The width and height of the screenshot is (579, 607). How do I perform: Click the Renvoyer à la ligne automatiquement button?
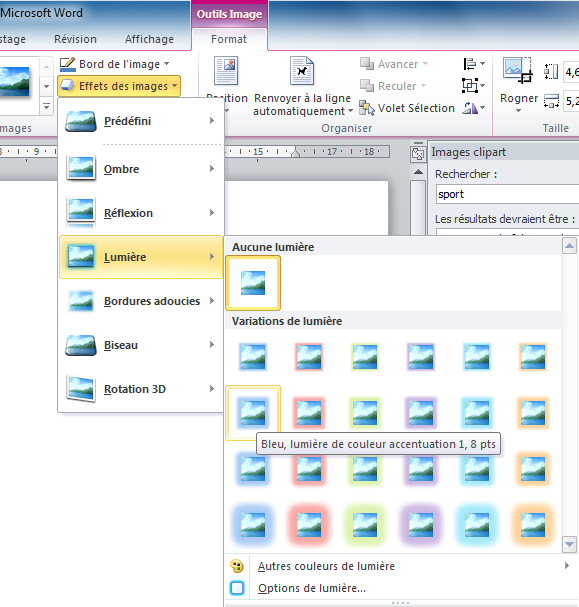point(302,86)
